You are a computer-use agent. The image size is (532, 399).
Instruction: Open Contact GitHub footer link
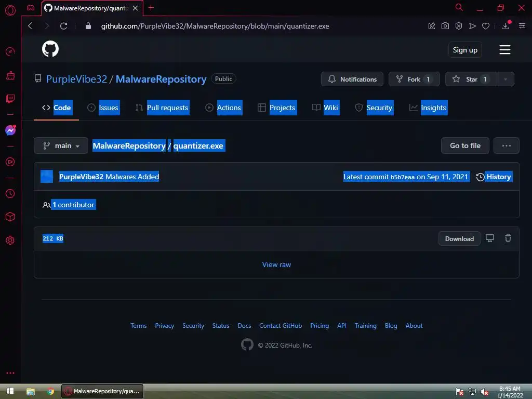[281, 326]
